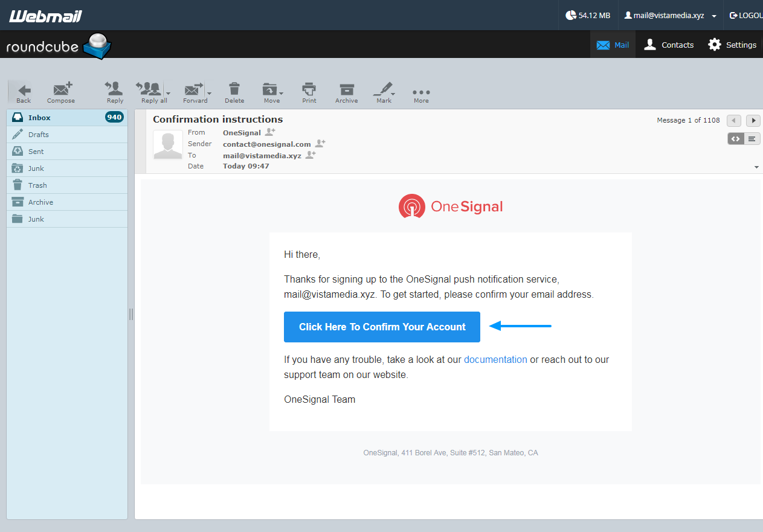Open the Drafts folder
The height and width of the screenshot is (532, 763).
pyautogui.click(x=67, y=135)
